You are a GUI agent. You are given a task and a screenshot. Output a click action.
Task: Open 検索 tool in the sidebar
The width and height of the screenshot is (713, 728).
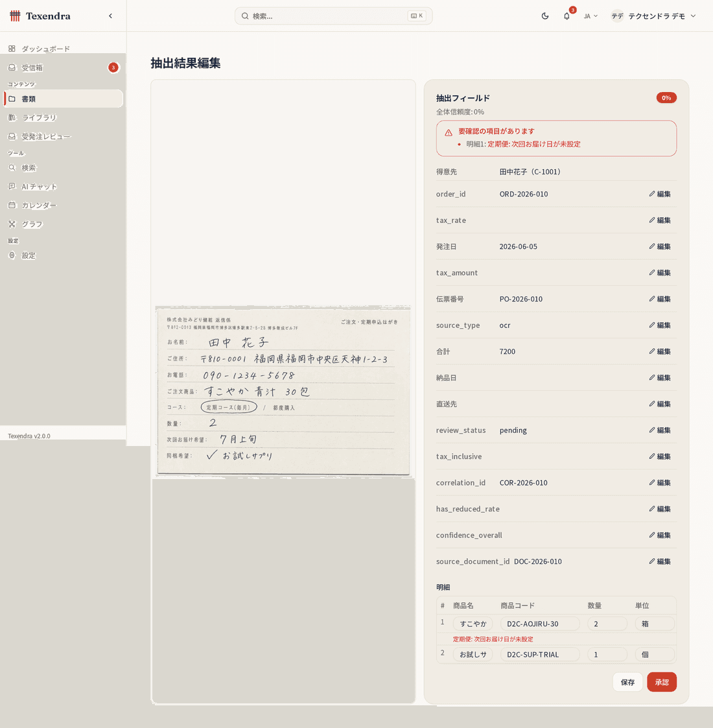click(x=63, y=168)
